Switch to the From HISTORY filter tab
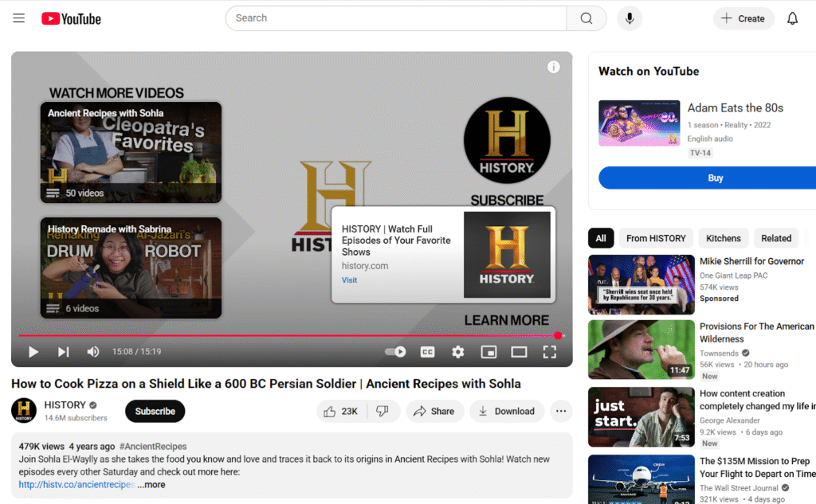The image size is (816, 504). pos(655,237)
